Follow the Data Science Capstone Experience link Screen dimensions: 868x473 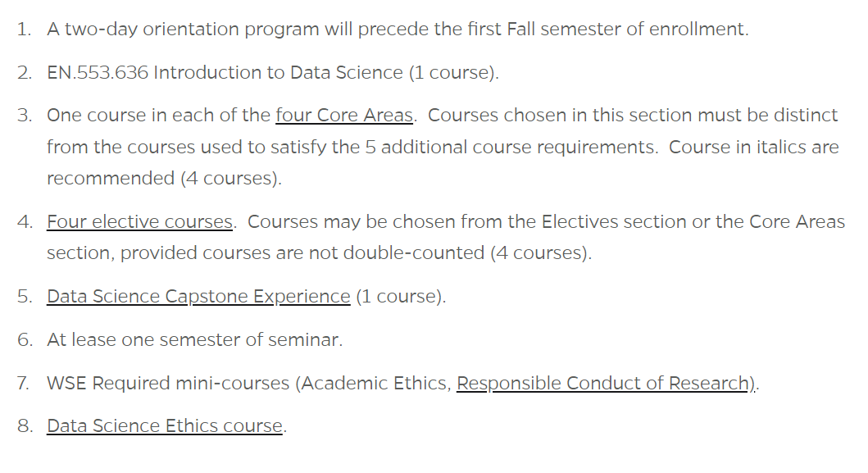[198, 296]
